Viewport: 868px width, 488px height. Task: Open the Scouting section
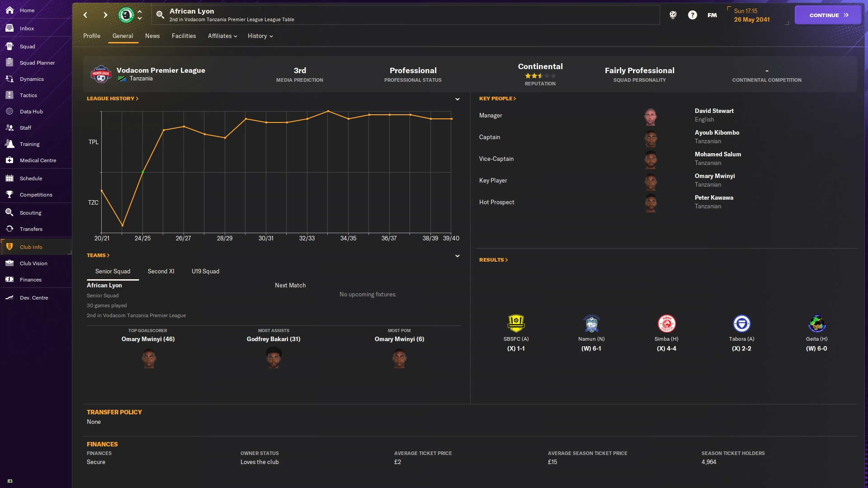[x=30, y=213]
